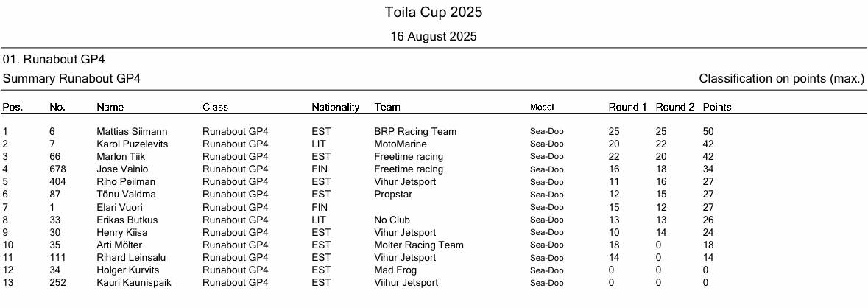Viewport: 868px width, 308px height.
Task: Click rider number 678
Action: [58, 169]
